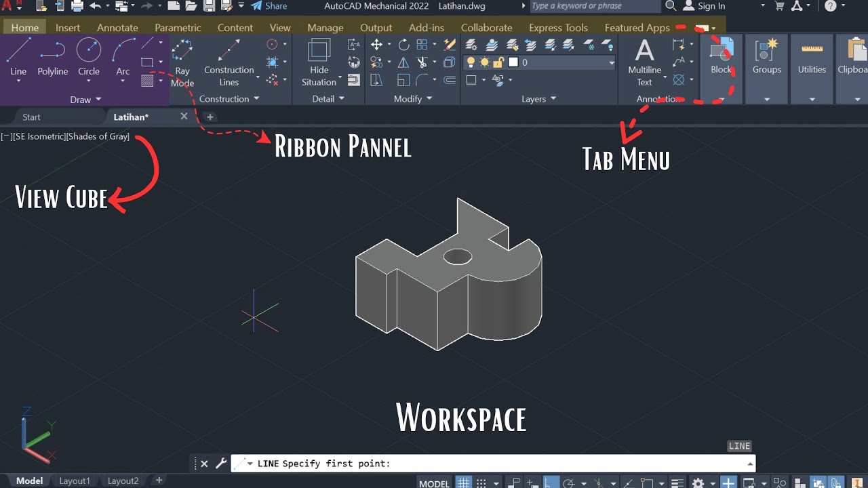
Task: Select the Mirror tool in Modify panel
Action: click(x=403, y=63)
